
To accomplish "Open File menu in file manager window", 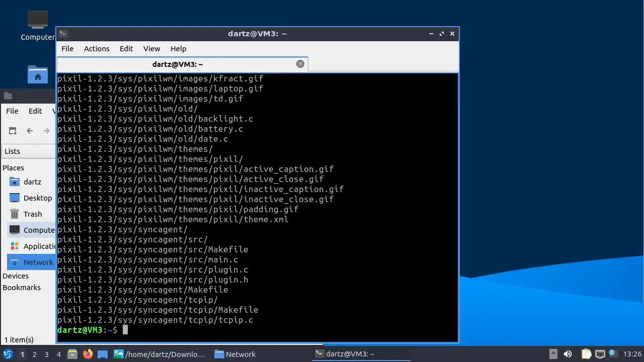I will 12,111.
